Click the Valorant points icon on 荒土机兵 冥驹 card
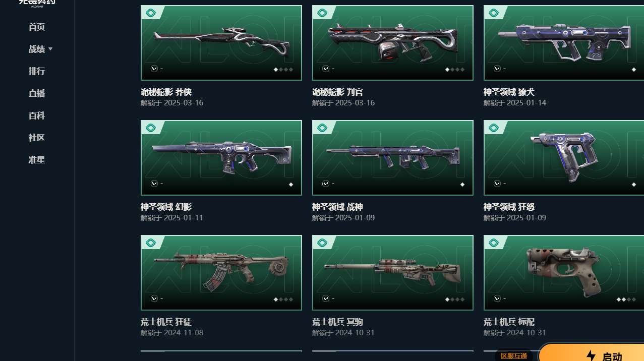The height and width of the screenshot is (361, 644). pos(326,298)
